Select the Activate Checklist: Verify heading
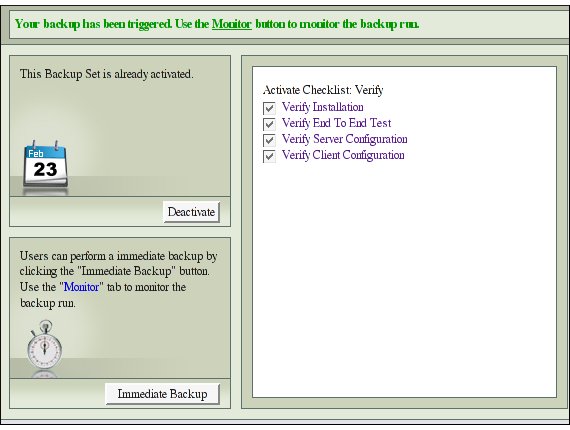The image size is (570, 430). 323,90
